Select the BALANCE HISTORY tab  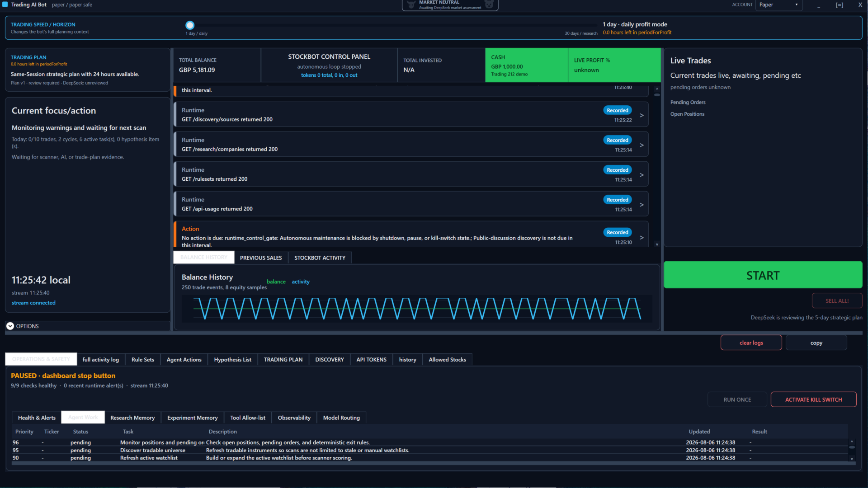point(204,258)
